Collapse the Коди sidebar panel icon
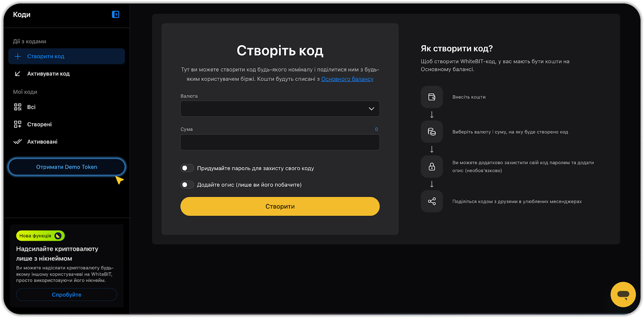This screenshot has width=644, height=318. pos(116,14)
